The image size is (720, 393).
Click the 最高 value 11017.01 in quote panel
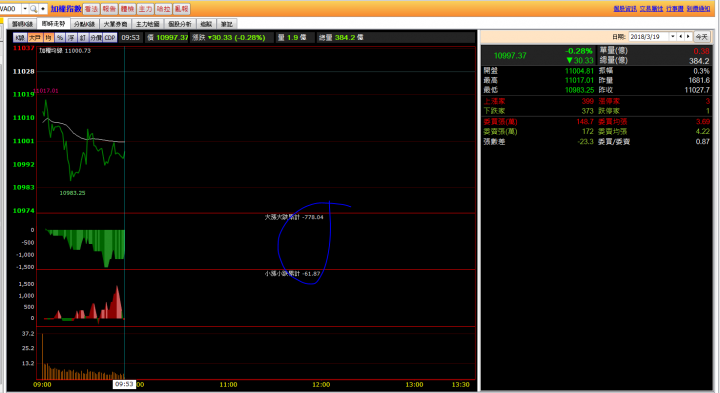tap(579, 80)
